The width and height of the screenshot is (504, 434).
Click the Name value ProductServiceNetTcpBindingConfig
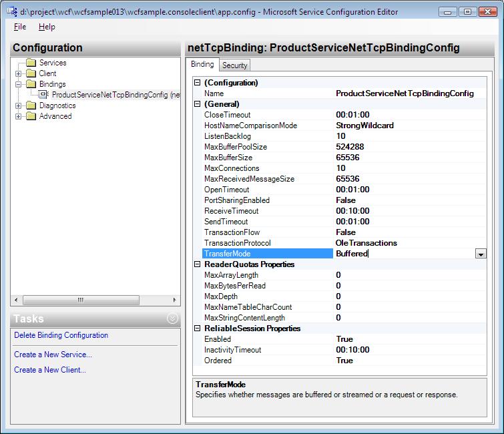pyautogui.click(x=405, y=93)
